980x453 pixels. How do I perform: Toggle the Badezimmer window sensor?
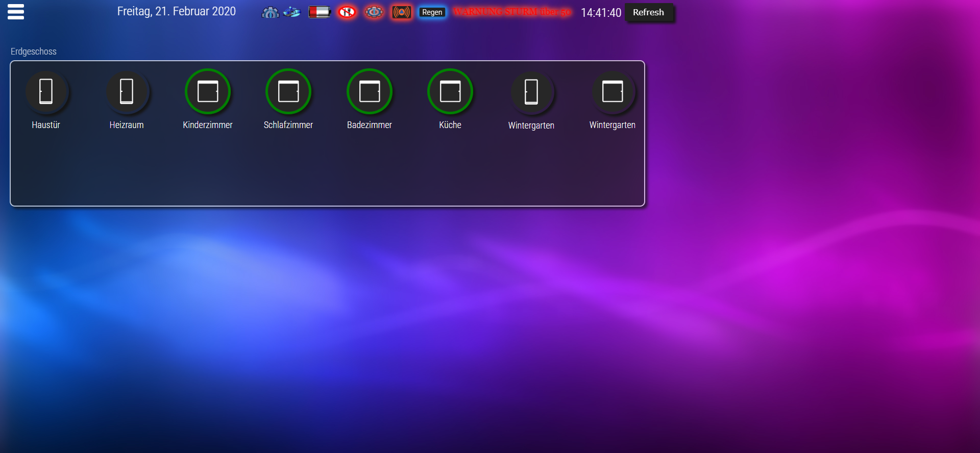coord(370,92)
